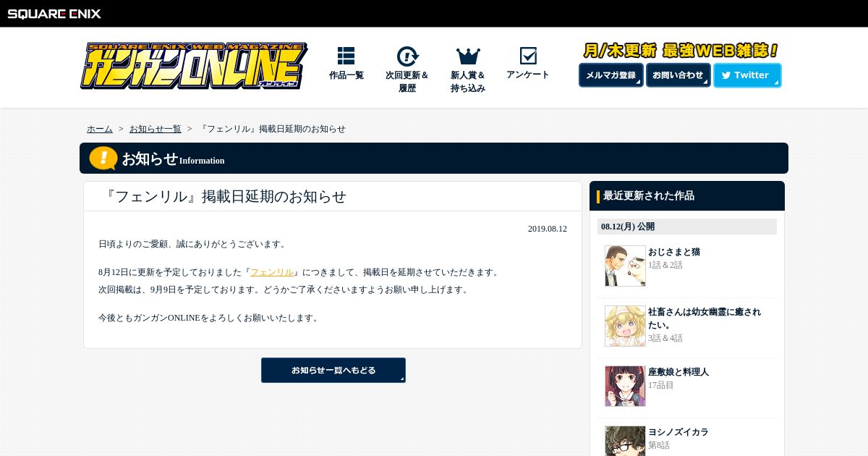Open the Twitter button
868x456 pixels.
pos(747,75)
